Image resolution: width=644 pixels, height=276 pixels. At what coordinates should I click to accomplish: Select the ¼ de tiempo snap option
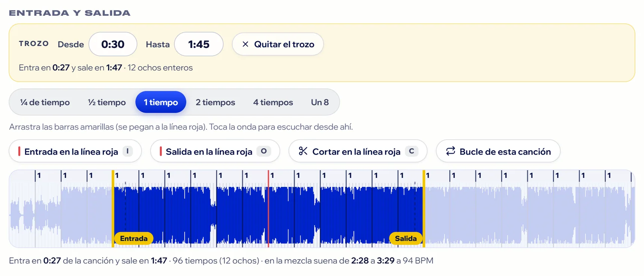pos(45,102)
